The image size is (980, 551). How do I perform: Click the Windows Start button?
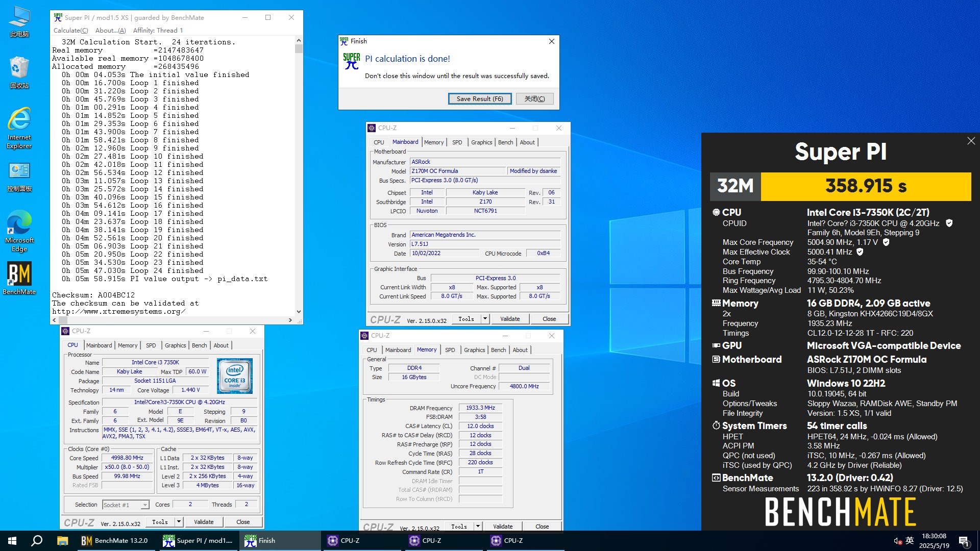pyautogui.click(x=12, y=541)
